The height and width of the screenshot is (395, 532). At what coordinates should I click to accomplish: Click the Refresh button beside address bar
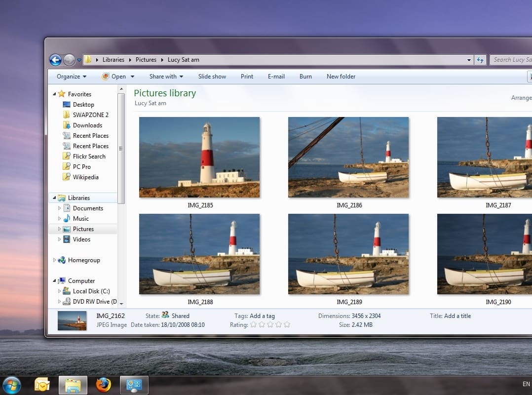480,60
